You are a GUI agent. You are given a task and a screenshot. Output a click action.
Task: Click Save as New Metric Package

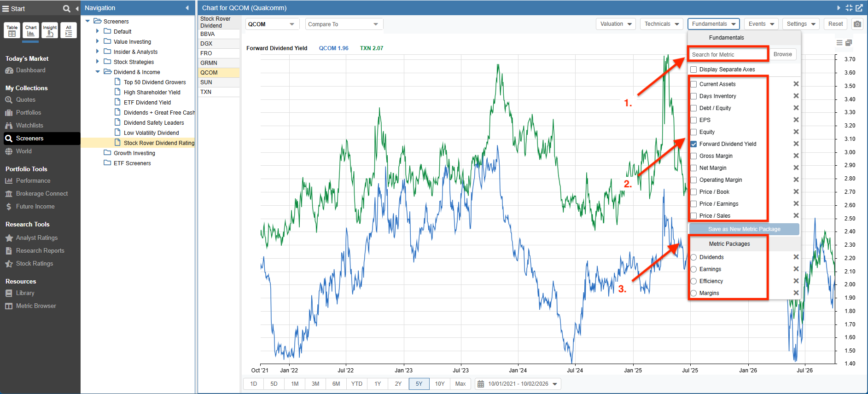[744, 229]
